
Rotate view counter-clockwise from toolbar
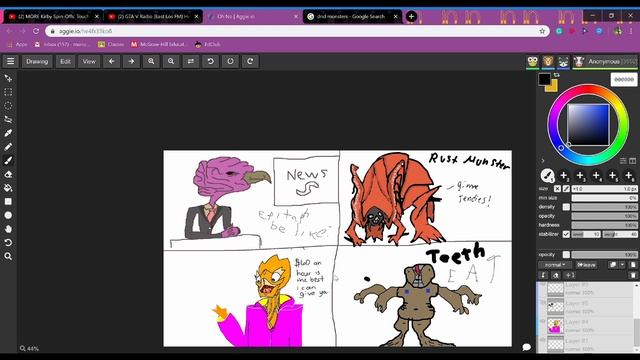(210, 61)
